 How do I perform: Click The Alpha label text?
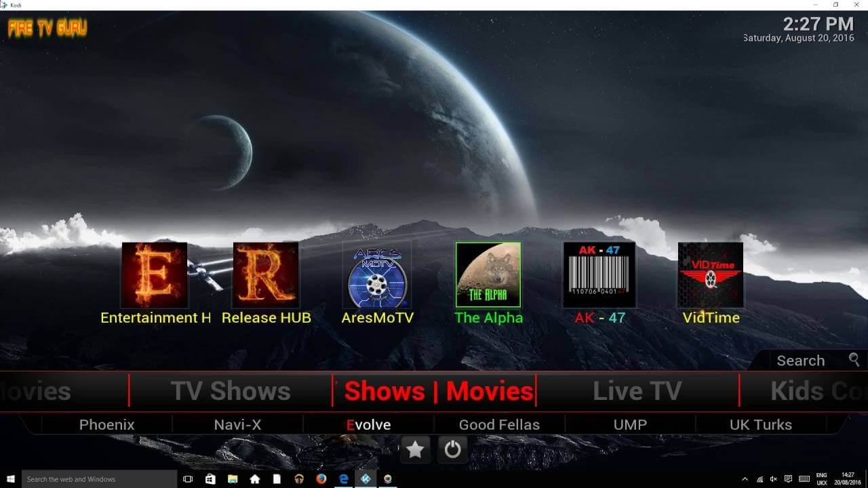click(488, 317)
